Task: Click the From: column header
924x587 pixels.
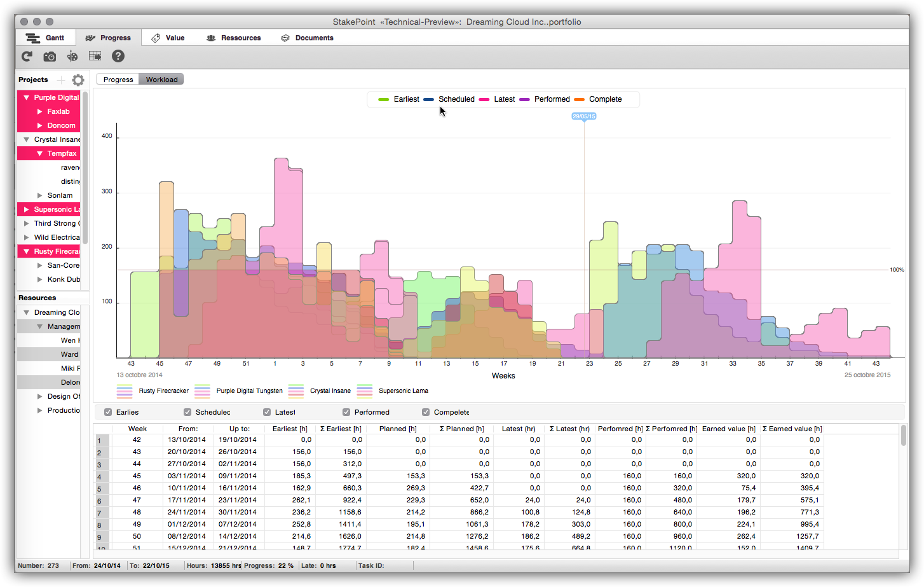Action: click(x=188, y=429)
